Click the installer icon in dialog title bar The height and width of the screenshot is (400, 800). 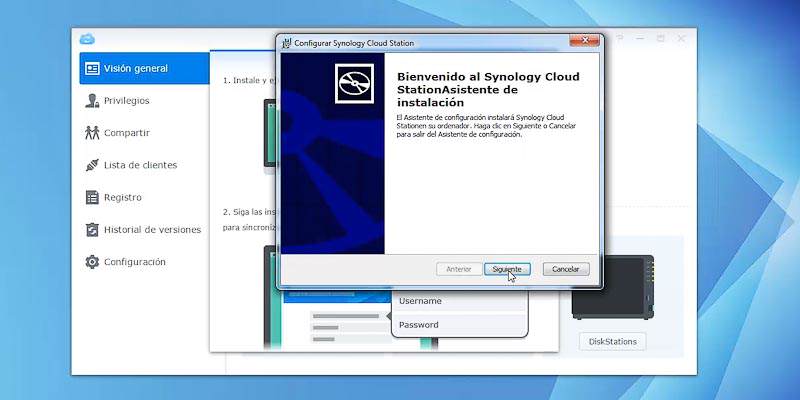click(287, 43)
